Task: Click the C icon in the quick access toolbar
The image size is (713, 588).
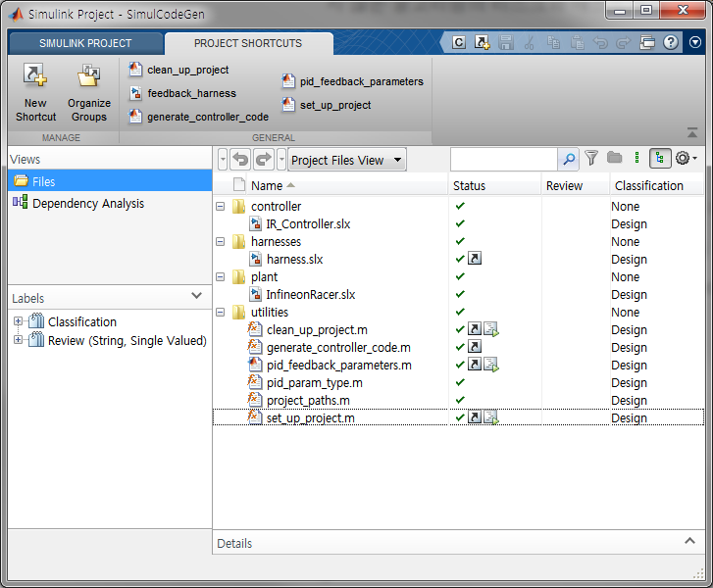Action: 459,43
